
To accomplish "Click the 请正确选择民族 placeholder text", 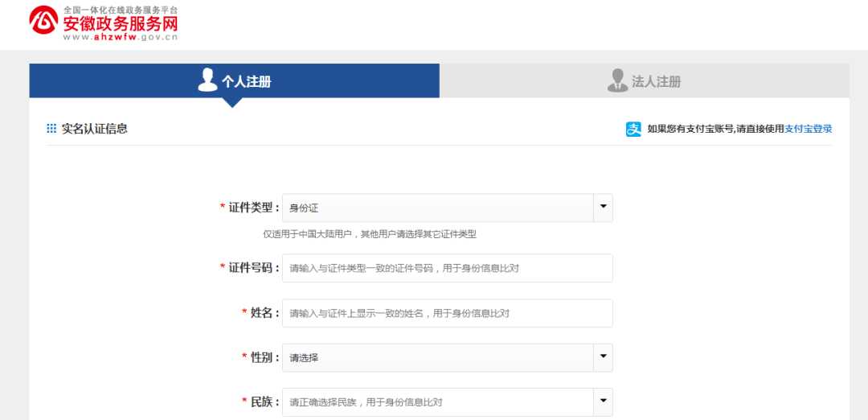I will (x=366, y=402).
